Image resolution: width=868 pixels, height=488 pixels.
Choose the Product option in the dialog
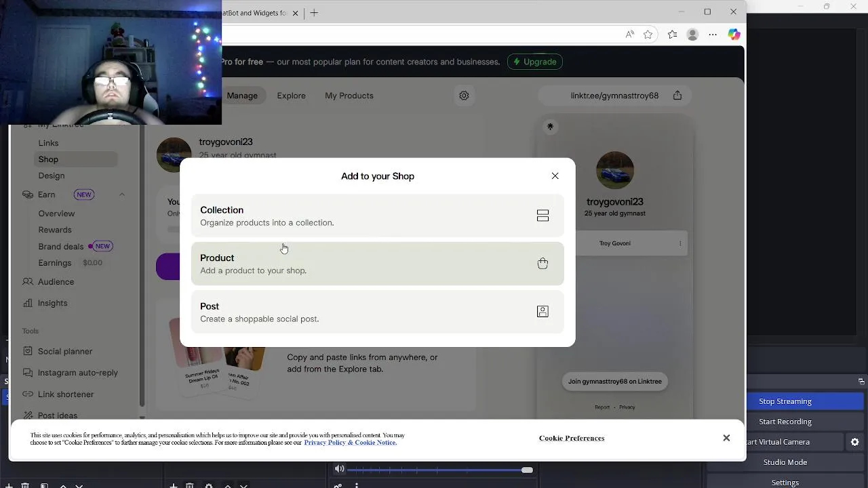click(377, 264)
